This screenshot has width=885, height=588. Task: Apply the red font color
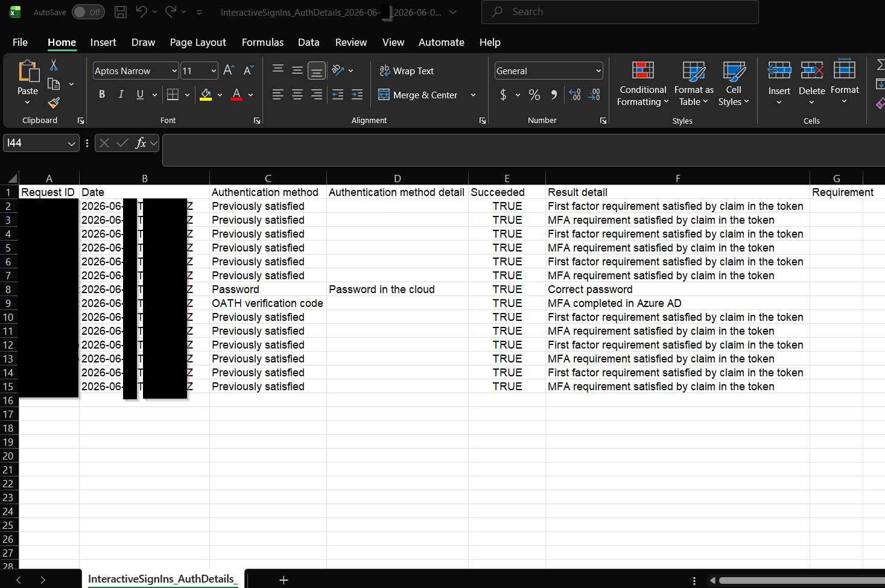click(x=236, y=95)
